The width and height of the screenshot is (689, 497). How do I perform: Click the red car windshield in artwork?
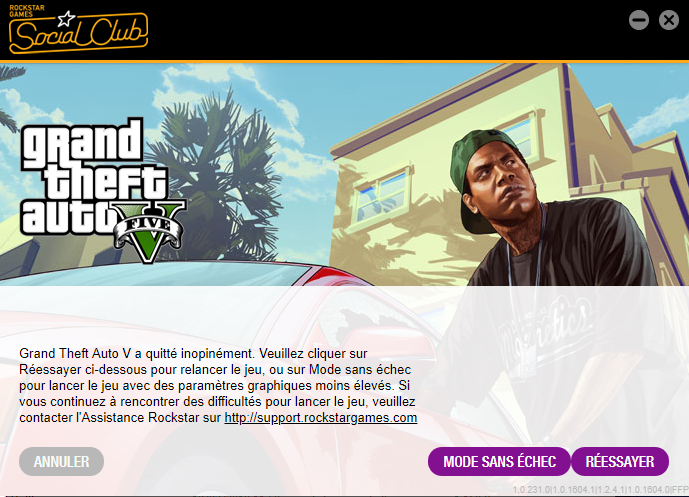coord(154,272)
